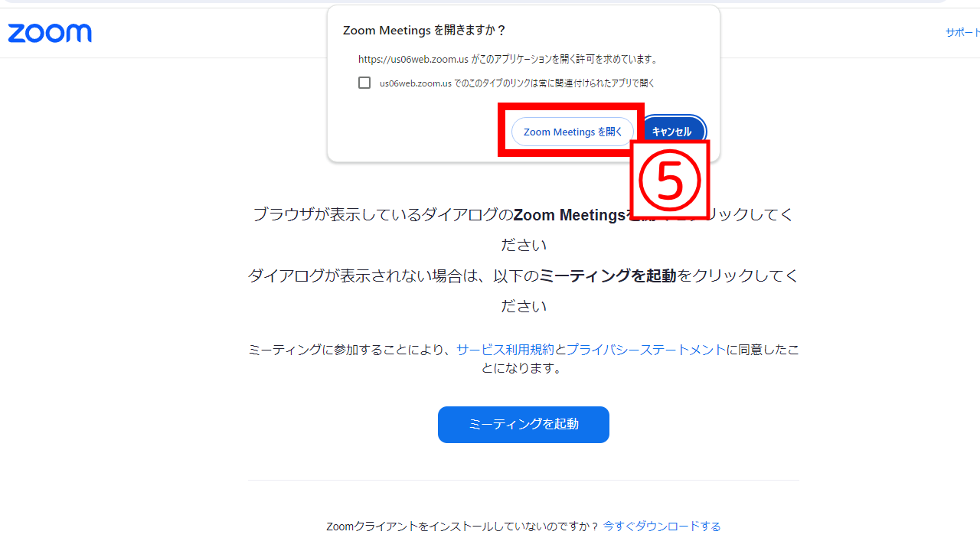This screenshot has height=551, width=980.
Task: Click dialog title Zoom Meetings を開きますか？
Action: point(425,31)
